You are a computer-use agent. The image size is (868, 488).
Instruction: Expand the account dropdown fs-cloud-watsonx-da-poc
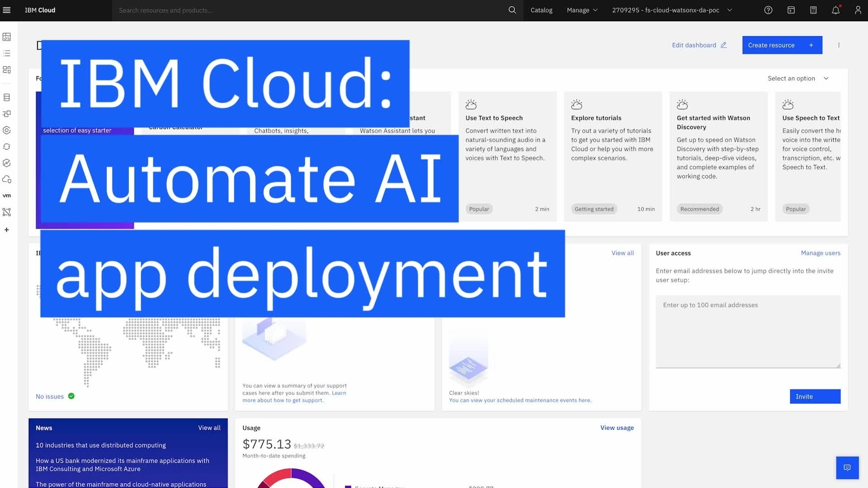coord(670,10)
